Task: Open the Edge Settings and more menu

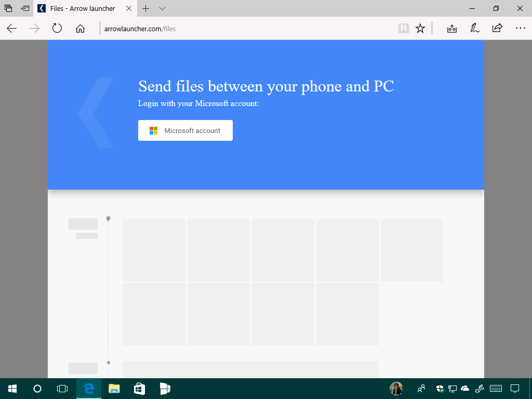Action: (520, 29)
